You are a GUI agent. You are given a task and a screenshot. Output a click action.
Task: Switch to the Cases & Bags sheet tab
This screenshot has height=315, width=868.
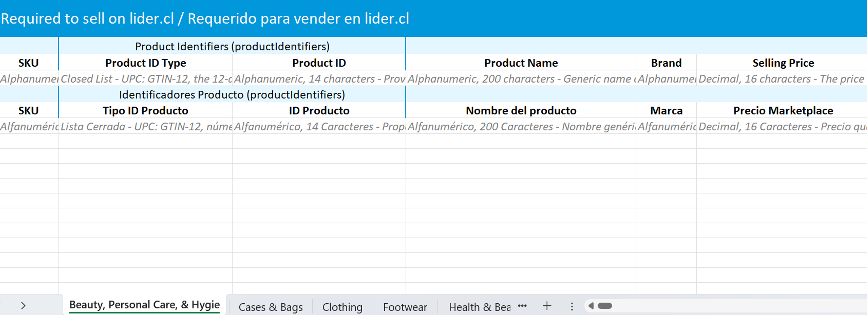click(x=270, y=307)
